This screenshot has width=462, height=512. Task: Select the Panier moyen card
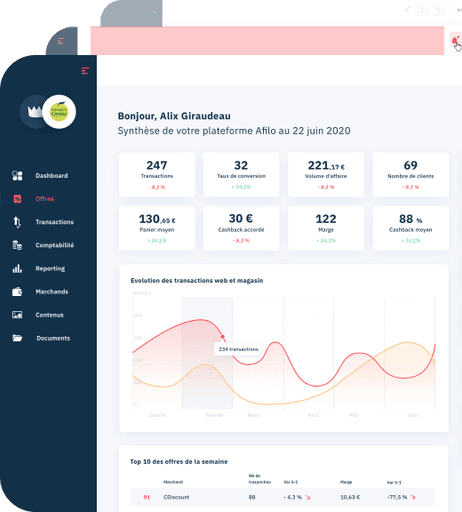(x=157, y=228)
